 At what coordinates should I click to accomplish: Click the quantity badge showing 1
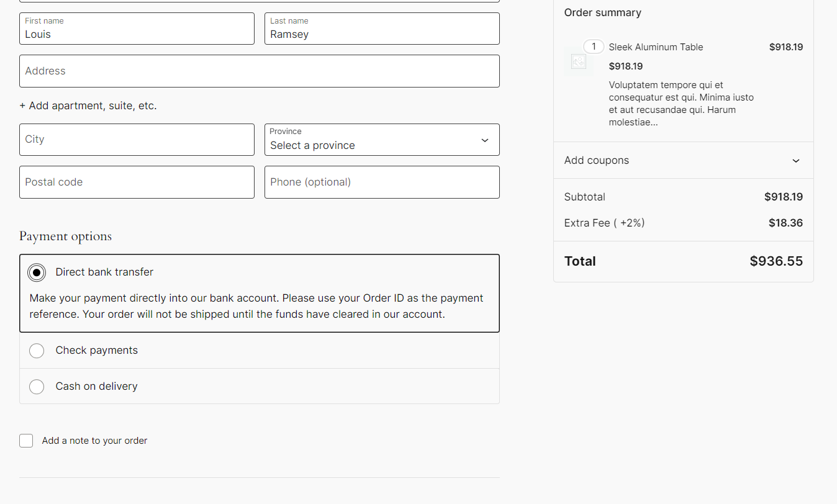tap(594, 47)
